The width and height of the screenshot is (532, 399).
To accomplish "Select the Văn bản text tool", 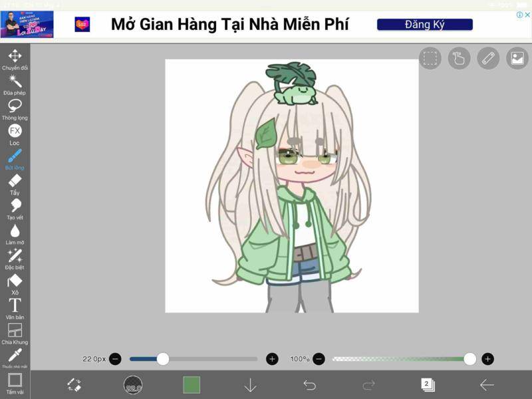I will pyautogui.click(x=15, y=309).
